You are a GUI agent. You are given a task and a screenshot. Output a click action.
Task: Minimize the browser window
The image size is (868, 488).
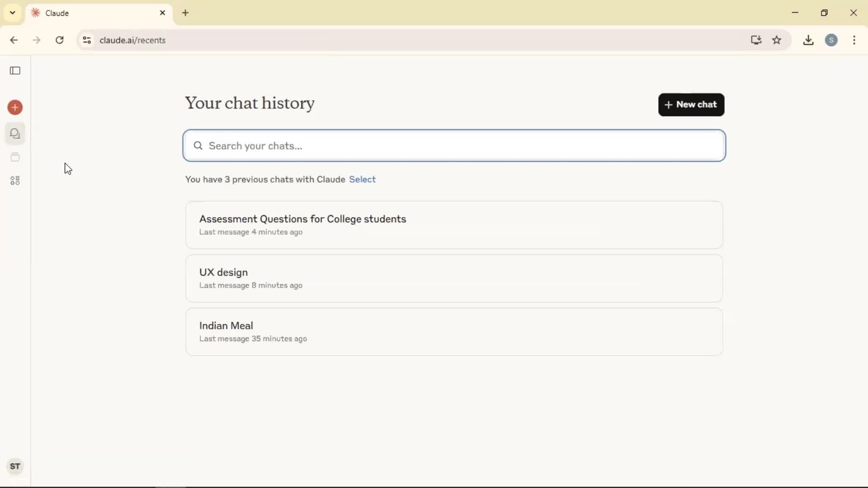[795, 13]
